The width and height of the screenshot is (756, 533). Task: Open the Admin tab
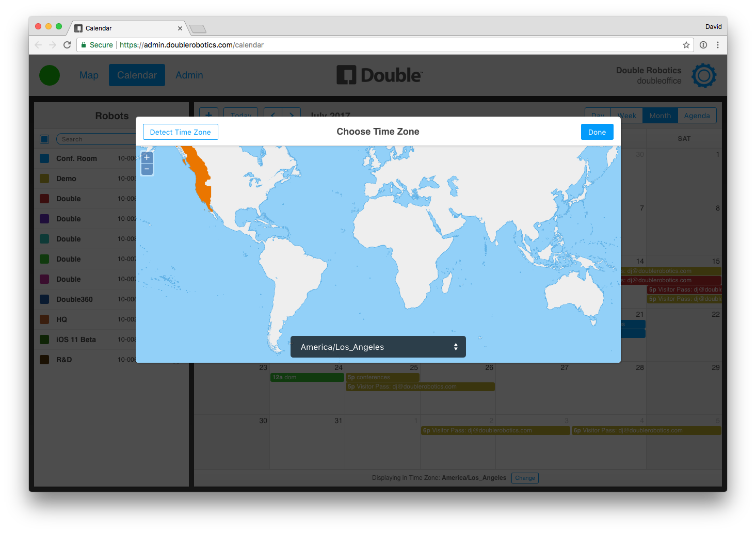tap(189, 75)
